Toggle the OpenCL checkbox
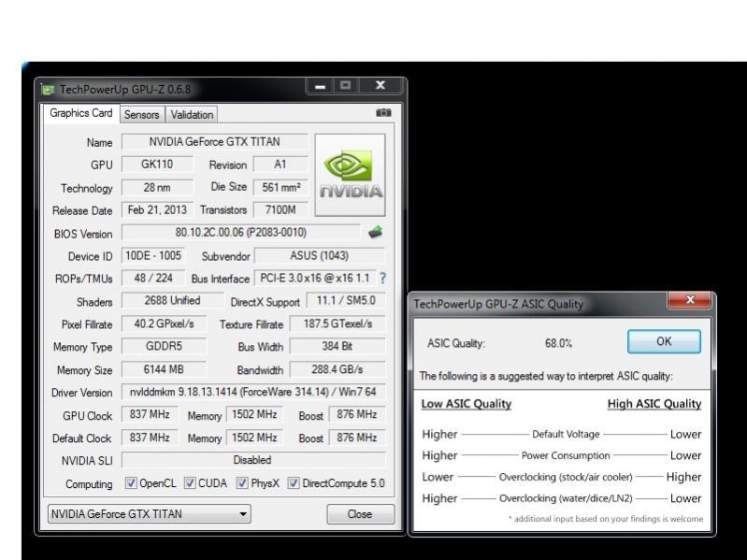The height and width of the screenshot is (560, 747). click(x=131, y=482)
